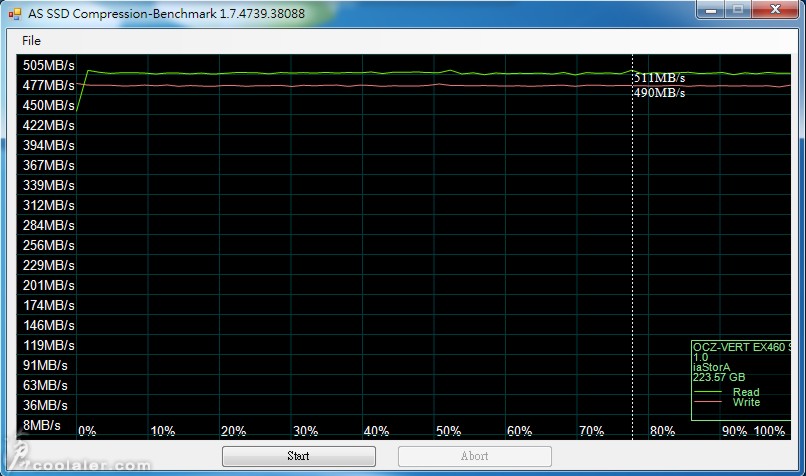Close the AS SSD Compression-Benchmark window
The height and width of the screenshot is (476, 806).
(776, 10)
